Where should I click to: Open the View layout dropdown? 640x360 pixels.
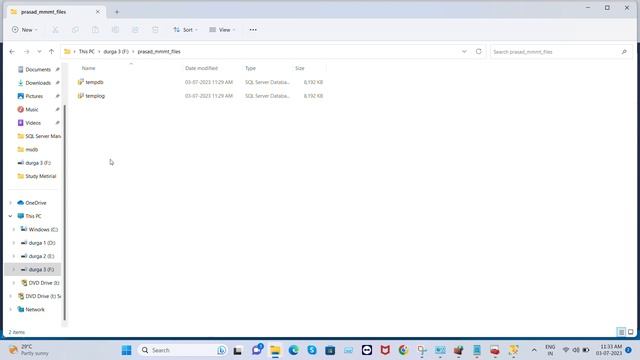(x=222, y=30)
